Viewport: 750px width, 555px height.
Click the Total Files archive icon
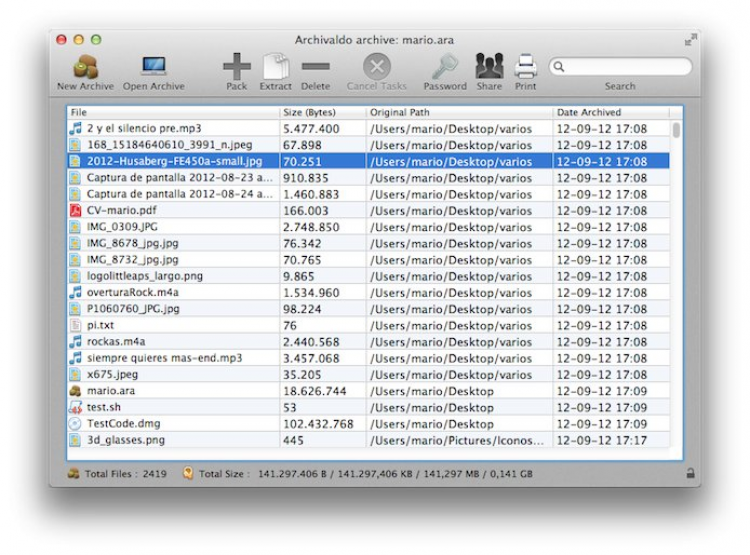[74, 474]
